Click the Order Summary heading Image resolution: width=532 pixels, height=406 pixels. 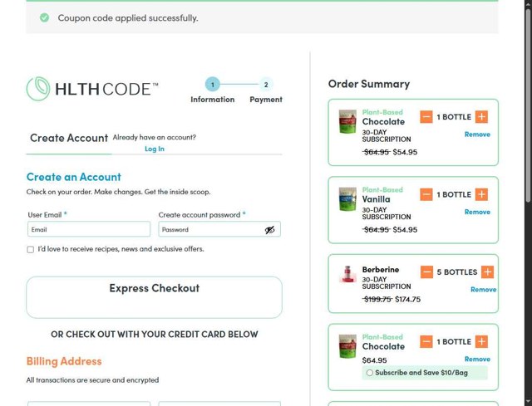pos(369,84)
